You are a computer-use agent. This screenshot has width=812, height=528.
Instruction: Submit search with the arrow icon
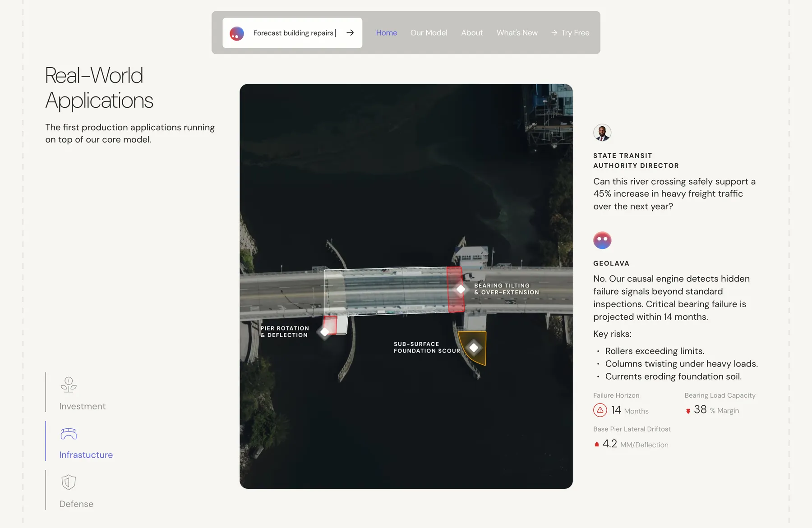350,33
